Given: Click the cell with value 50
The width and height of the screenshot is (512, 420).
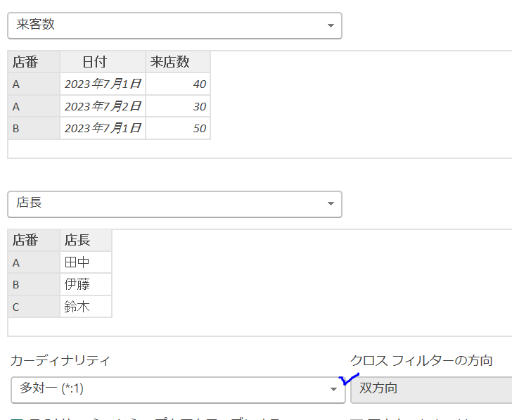Looking at the screenshot, I should coord(177,128).
